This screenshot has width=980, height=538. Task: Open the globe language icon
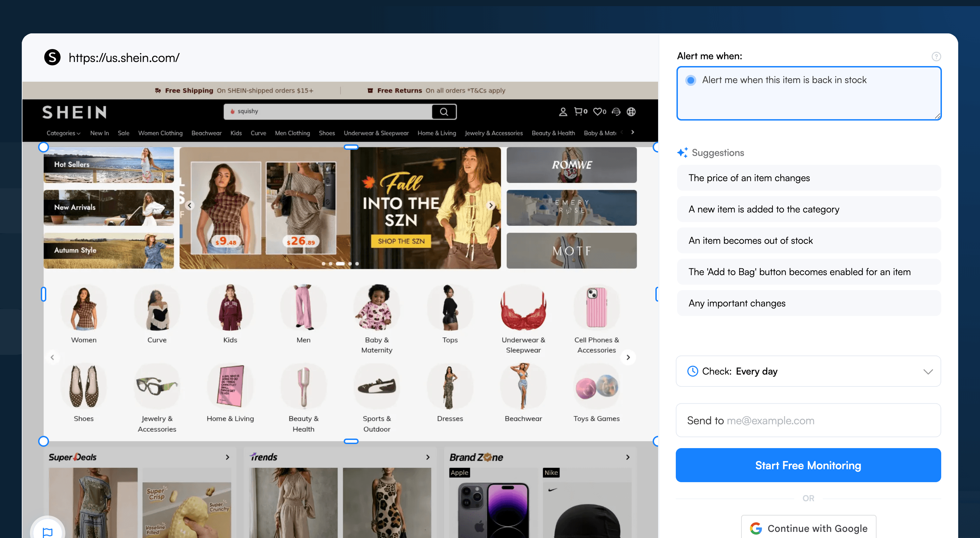[x=631, y=112]
